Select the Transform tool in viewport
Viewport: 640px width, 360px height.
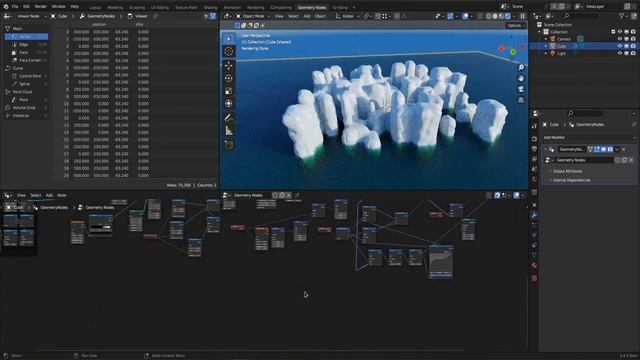(x=229, y=104)
